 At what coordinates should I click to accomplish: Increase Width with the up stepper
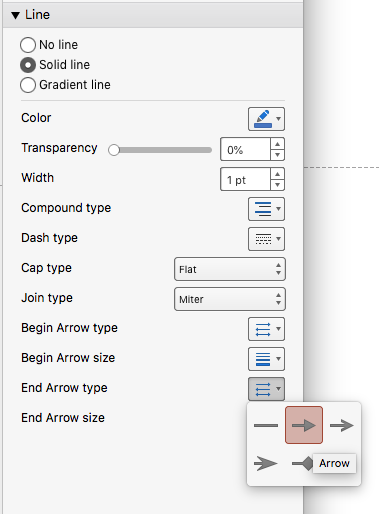coord(277,174)
